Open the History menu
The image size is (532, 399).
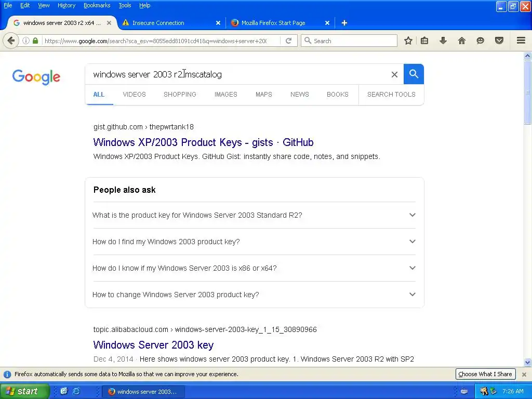click(x=66, y=5)
